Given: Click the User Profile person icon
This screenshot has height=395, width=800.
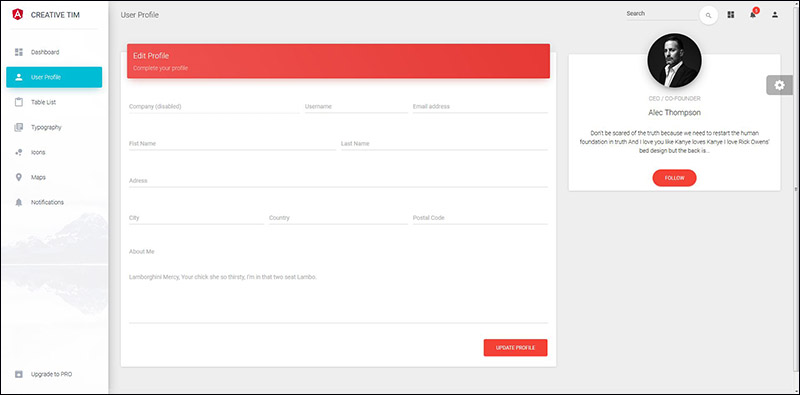Looking at the screenshot, I should point(19,77).
